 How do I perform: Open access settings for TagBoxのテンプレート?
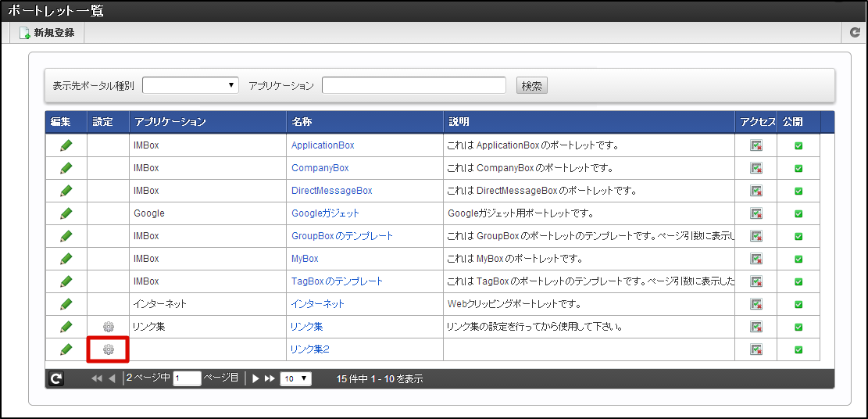click(x=756, y=281)
